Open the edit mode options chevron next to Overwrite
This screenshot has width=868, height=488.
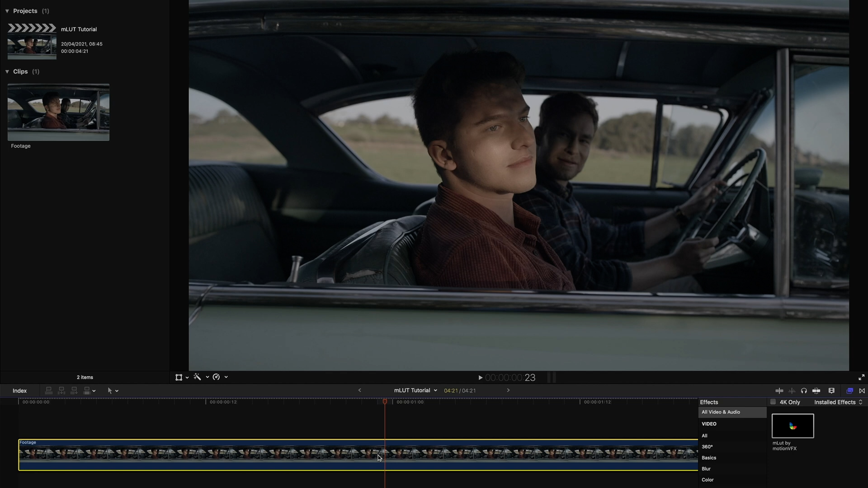tap(94, 391)
